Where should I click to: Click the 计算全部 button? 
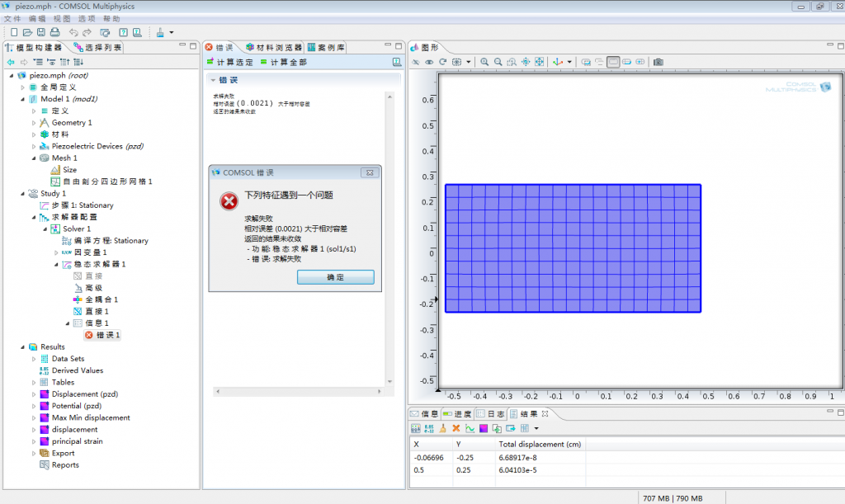(284, 62)
